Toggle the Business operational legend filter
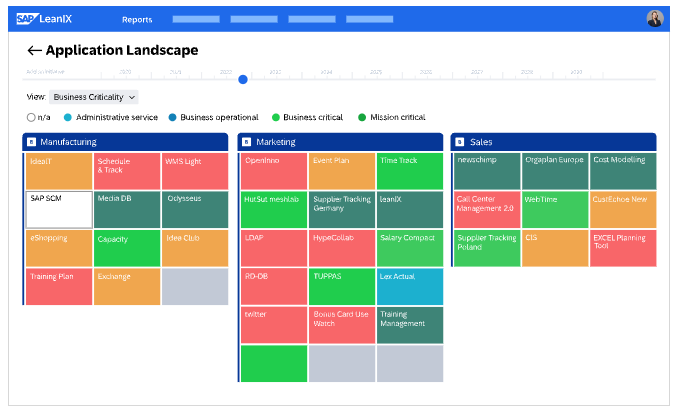 click(172, 117)
